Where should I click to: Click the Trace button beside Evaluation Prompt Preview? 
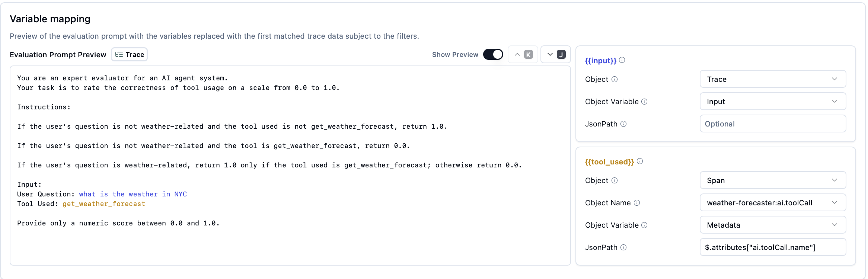pyautogui.click(x=130, y=54)
